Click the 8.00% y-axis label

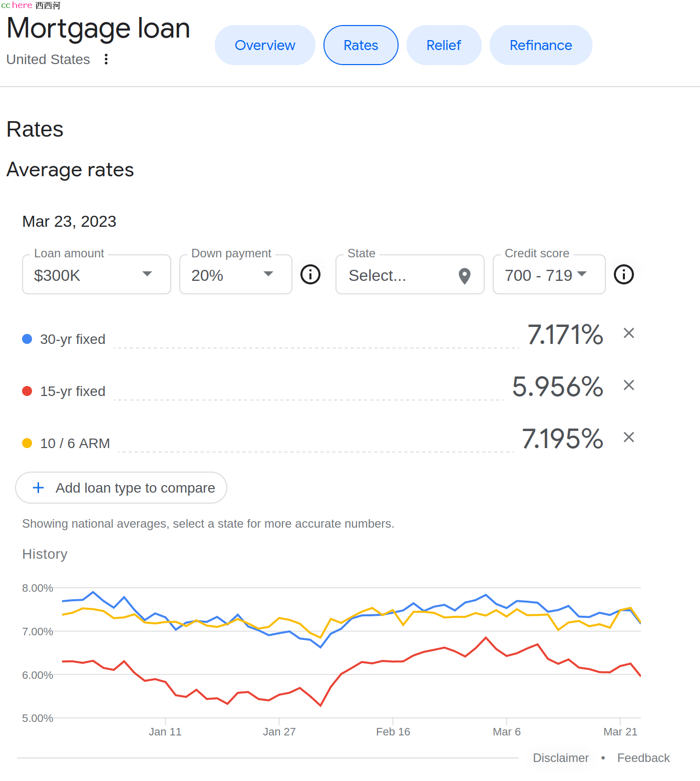click(38, 588)
